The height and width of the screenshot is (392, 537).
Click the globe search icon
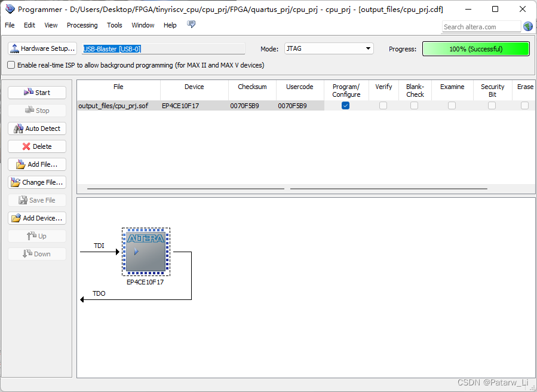(528, 26)
